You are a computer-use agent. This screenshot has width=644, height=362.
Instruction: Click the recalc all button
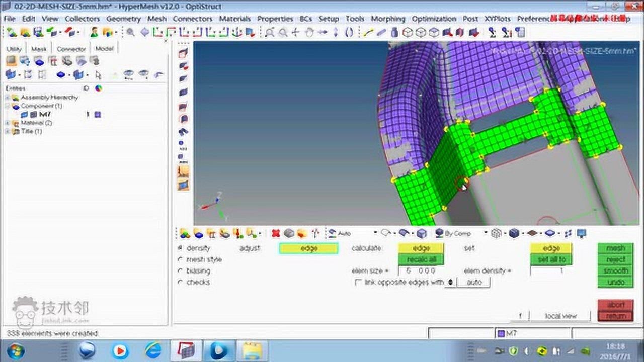(x=421, y=258)
